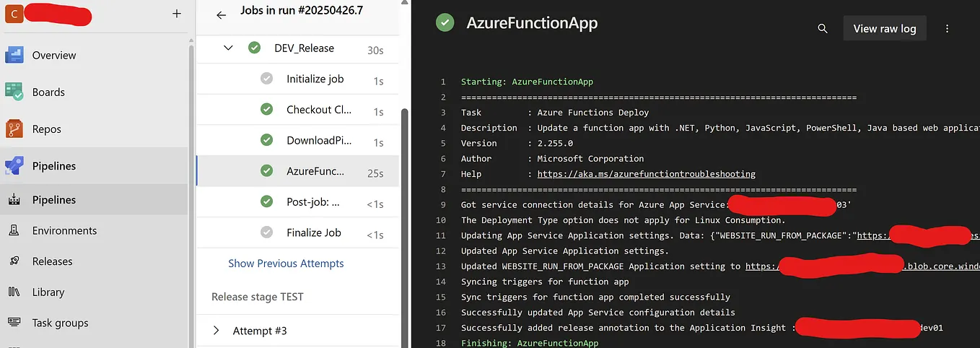Image resolution: width=980 pixels, height=348 pixels.
Task: Search the log with magnifier icon
Action: coord(823,29)
